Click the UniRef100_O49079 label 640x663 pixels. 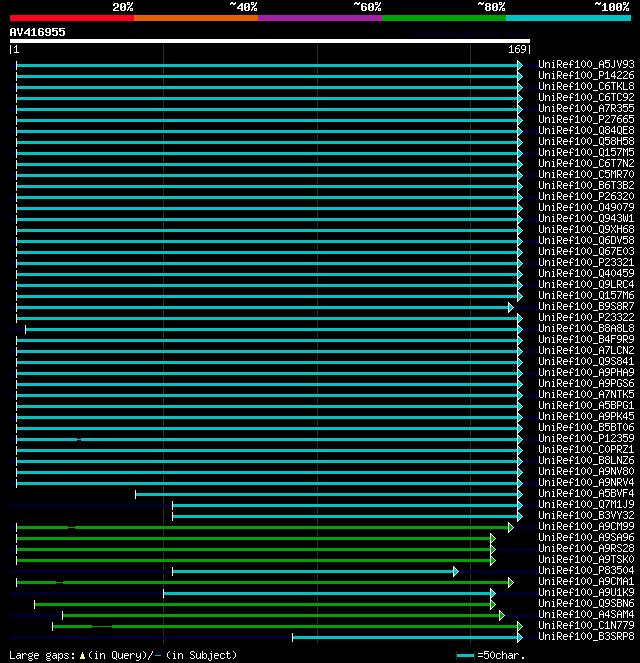click(586, 208)
